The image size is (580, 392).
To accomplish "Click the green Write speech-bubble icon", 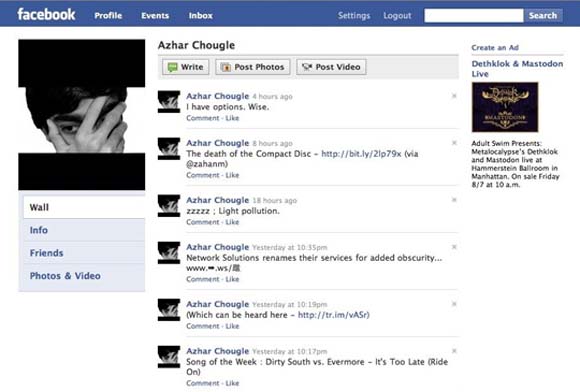I will [x=172, y=67].
